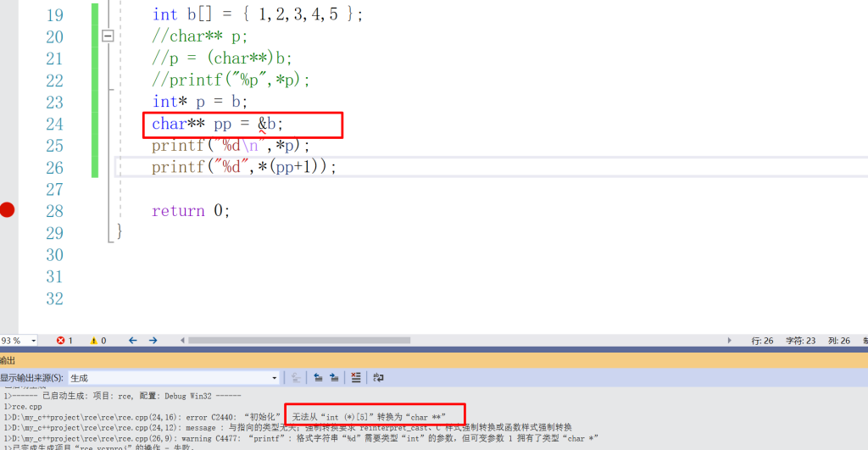Toggle word wrap in output panel
This screenshot has width=868, height=450.
379,378
